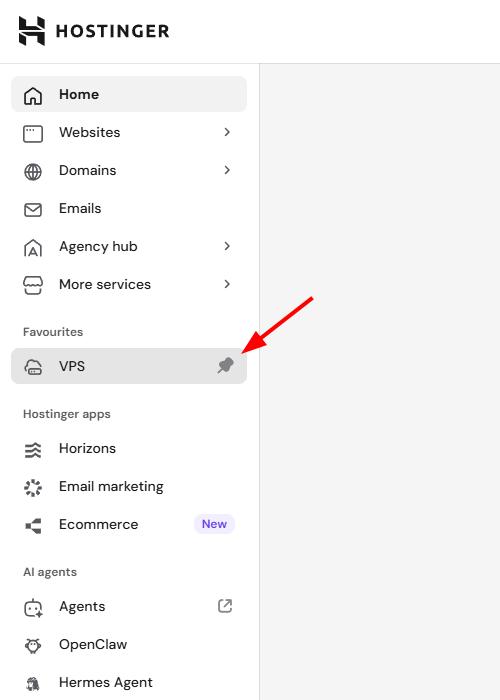Open the Home sidebar item
Screen dimensions: 500x700
point(129,94)
